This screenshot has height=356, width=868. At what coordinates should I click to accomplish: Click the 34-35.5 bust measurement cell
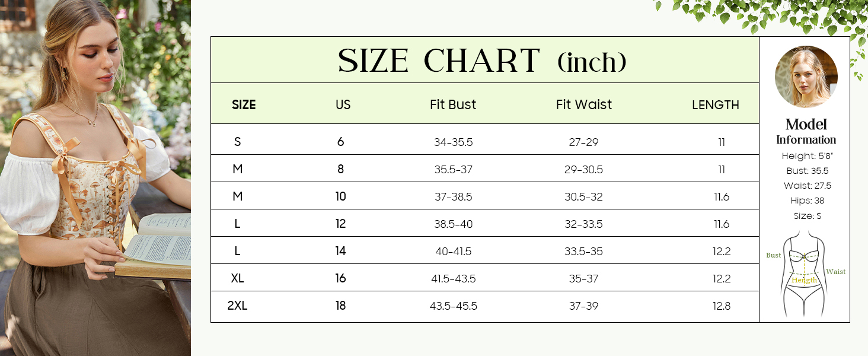point(454,142)
